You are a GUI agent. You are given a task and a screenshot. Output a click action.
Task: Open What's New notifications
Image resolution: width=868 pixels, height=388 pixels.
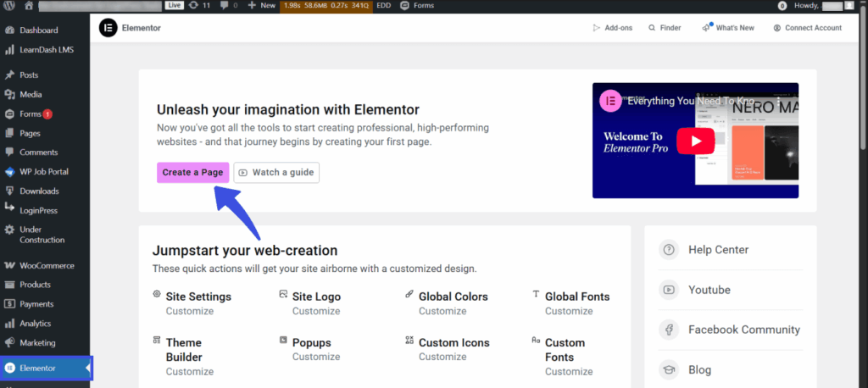[728, 28]
